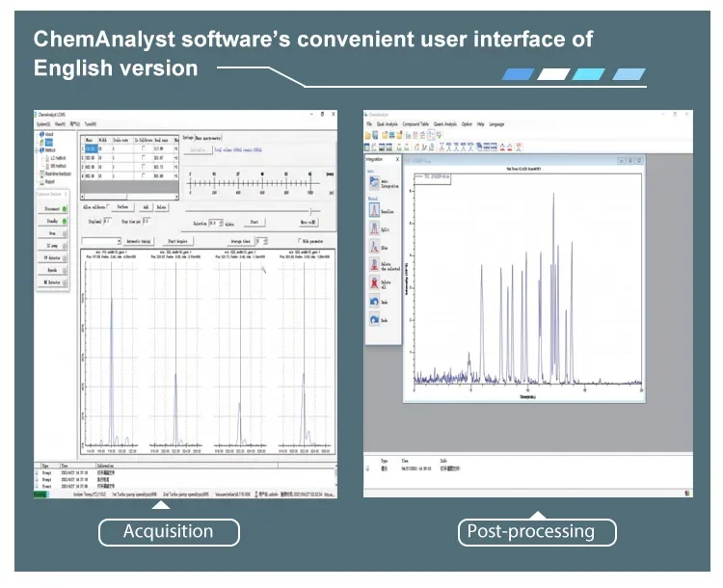Open the combo box beside Automatic tuning
The image size is (723, 588).
click(101, 241)
